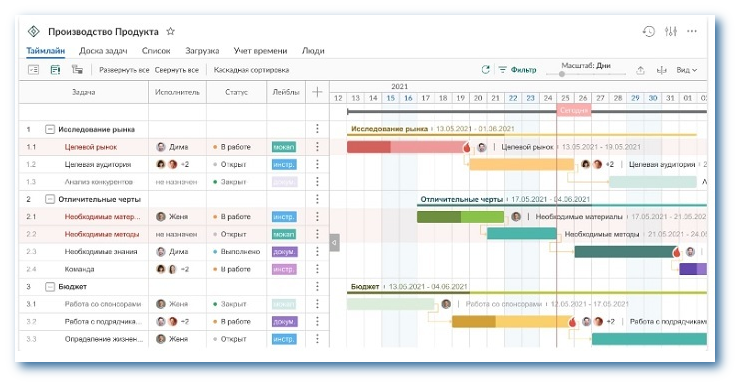Click the export upload icon near Вид
Image resolution: width=740 pixels, height=387 pixels.
pyautogui.click(x=640, y=70)
